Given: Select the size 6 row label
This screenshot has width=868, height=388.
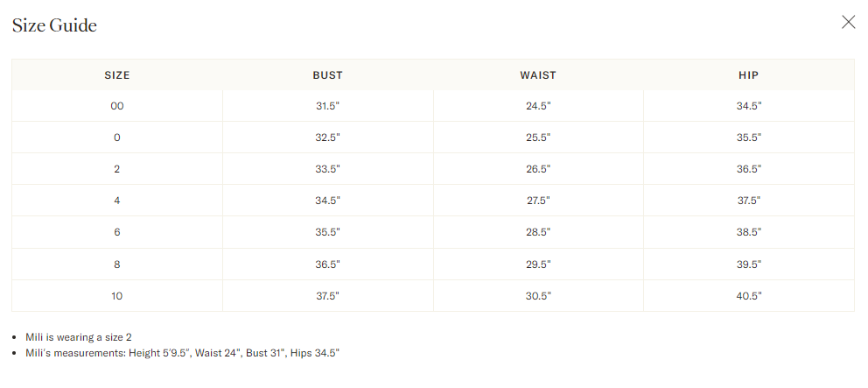Looking at the screenshot, I should click(116, 232).
